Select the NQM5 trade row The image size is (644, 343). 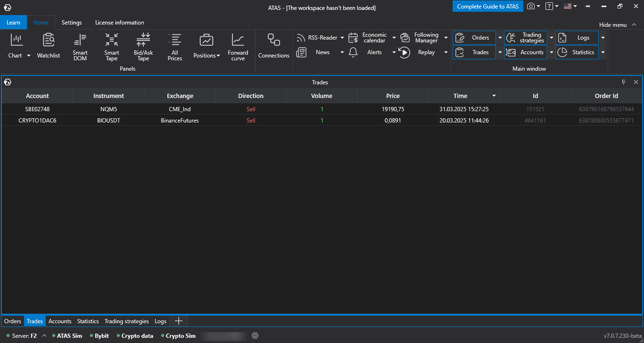[322, 109]
